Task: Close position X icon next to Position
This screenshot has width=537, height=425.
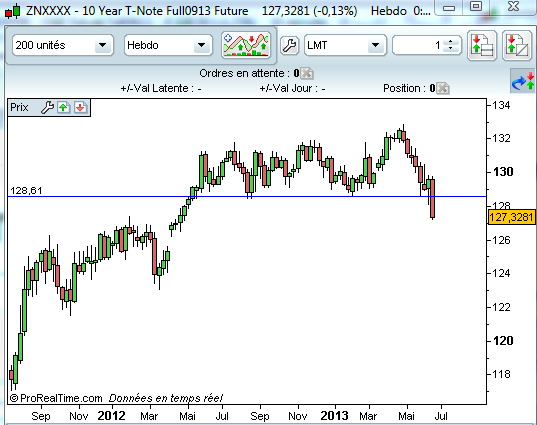Action: tap(443, 88)
